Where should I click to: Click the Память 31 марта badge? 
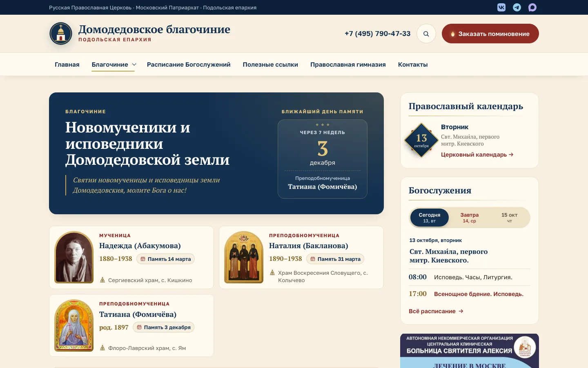[335, 259]
